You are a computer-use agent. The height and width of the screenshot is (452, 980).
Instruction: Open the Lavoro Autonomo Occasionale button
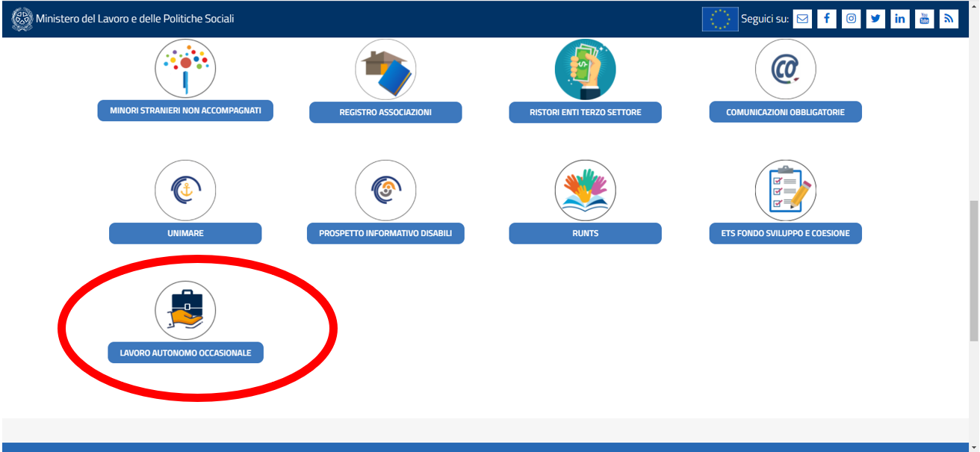186,353
